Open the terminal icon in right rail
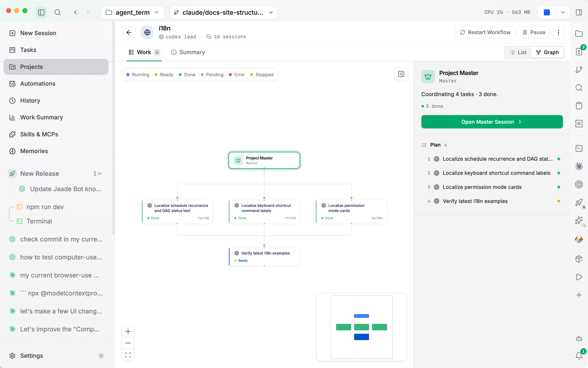The width and height of the screenshot is (588, 368). tap(579, 148)
